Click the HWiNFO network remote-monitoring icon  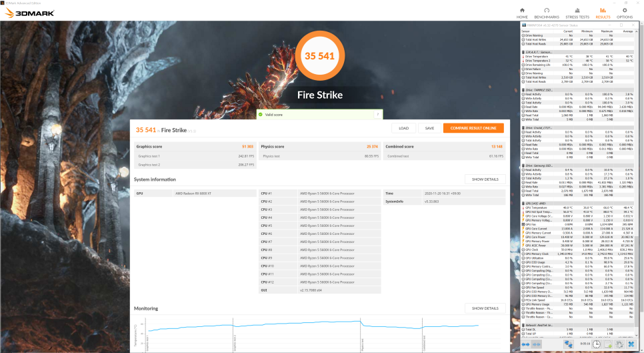tap(568, 344)
